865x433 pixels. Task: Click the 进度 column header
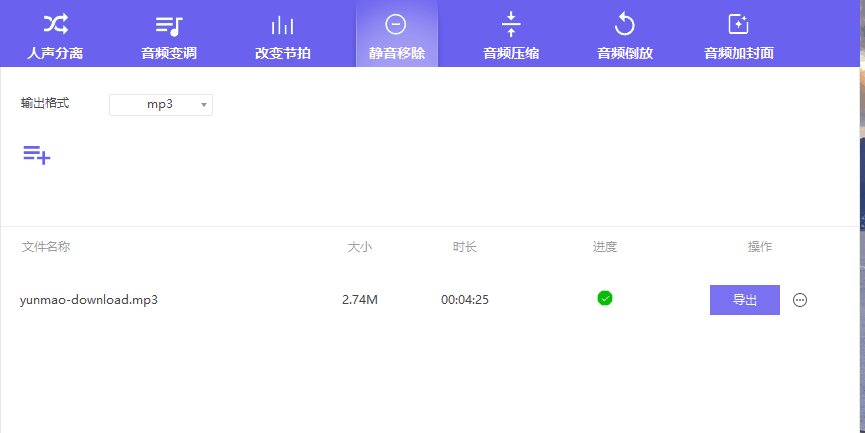(605, 247)
